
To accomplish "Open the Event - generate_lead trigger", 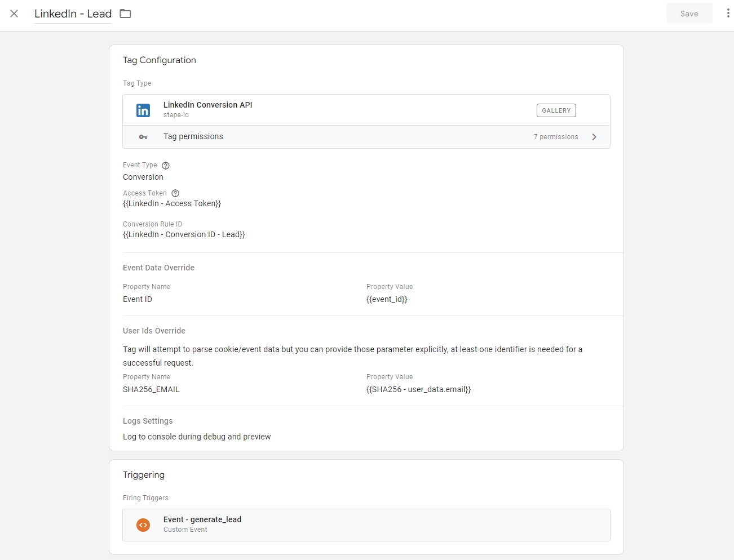I will pos(366,525).
